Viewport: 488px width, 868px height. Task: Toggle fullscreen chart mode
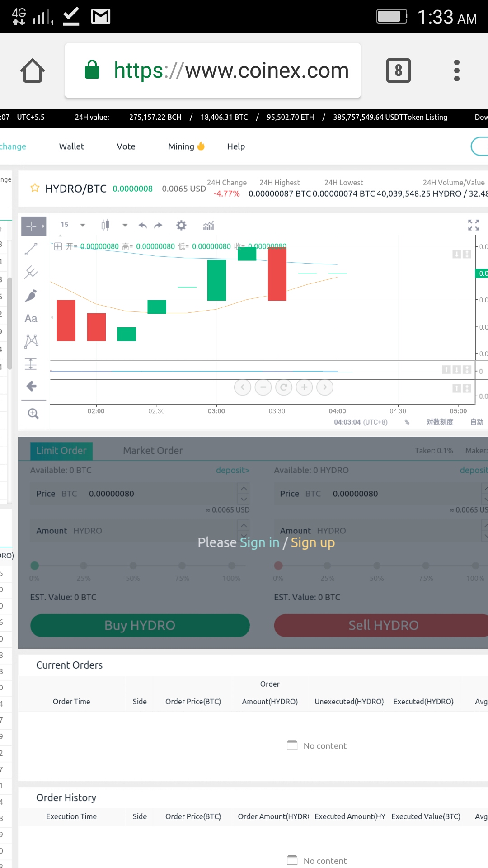pos(474,225)
